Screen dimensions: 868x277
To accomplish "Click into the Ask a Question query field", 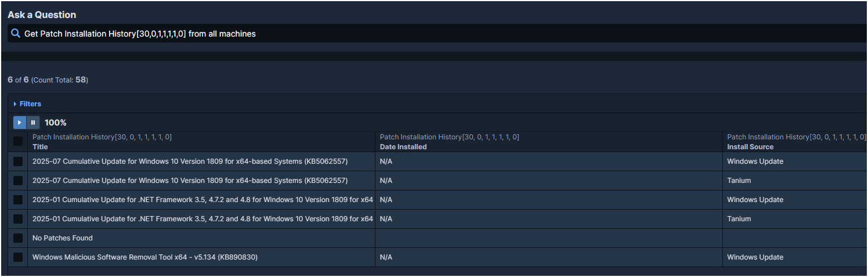I will coord(406,34).
